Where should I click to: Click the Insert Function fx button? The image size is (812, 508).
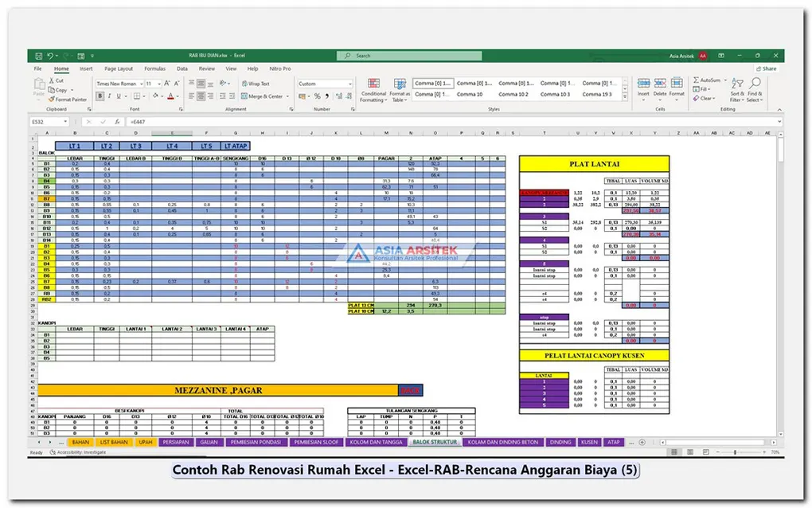118,122
